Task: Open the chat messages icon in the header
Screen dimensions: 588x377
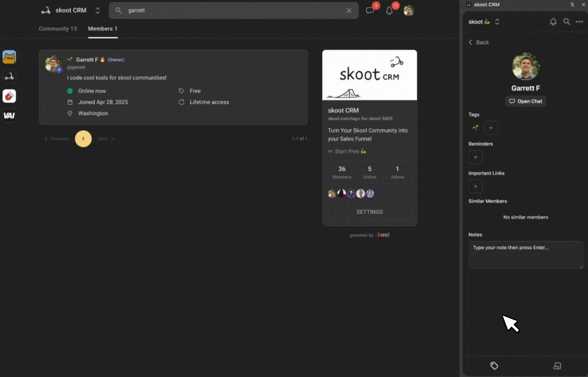Action: [370, 10]
